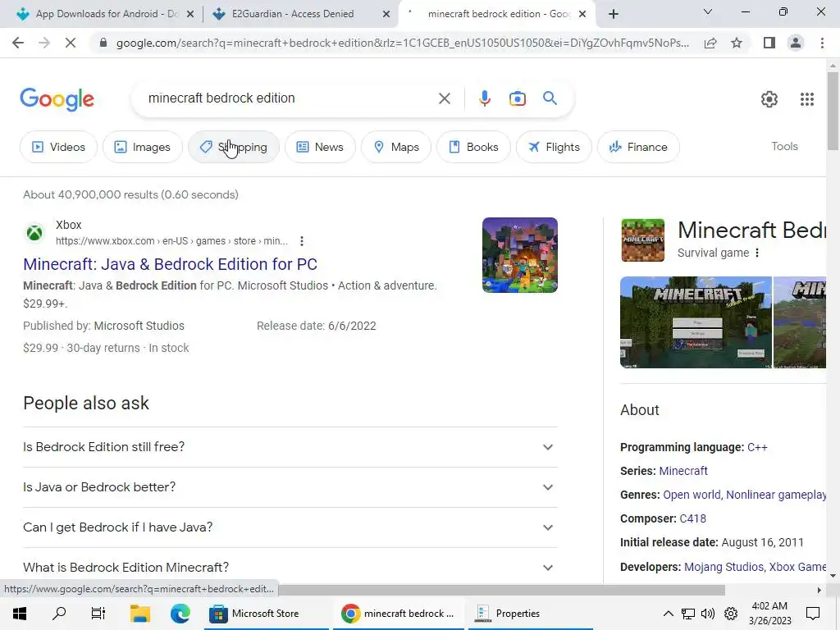The image size is (840, 630).
Task: Click the Minecraft grass block logo
Action: pyautogui.click(x=642, y=240)
